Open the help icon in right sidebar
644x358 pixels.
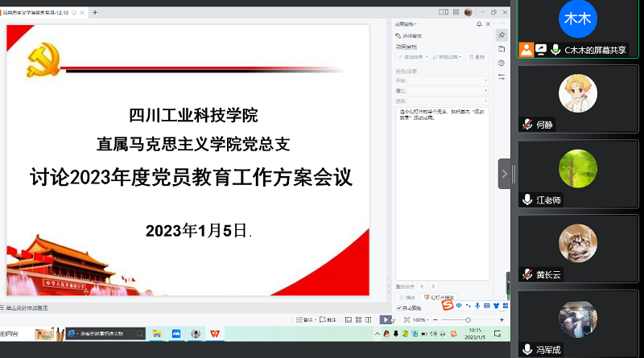pos(502,63)
